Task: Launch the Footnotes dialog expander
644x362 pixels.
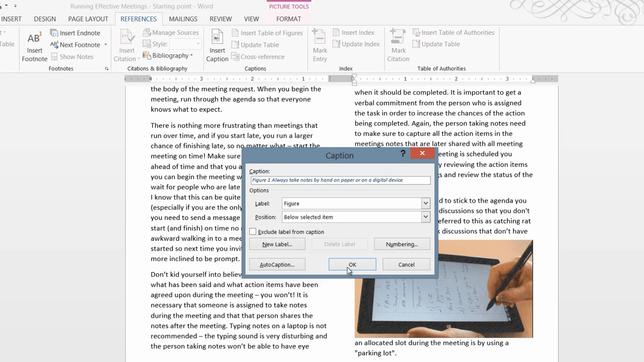Action: [x=107, y=69]
